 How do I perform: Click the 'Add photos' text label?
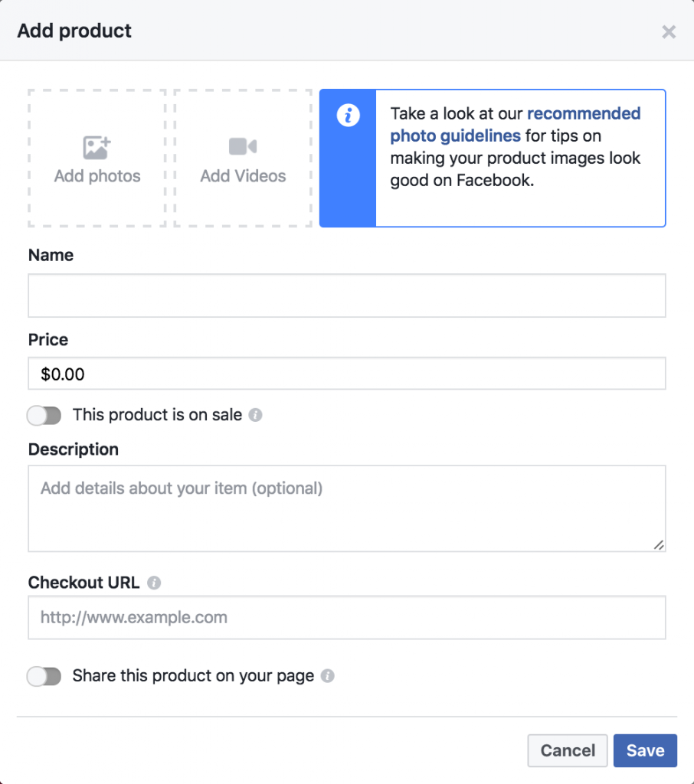(97, 176)
